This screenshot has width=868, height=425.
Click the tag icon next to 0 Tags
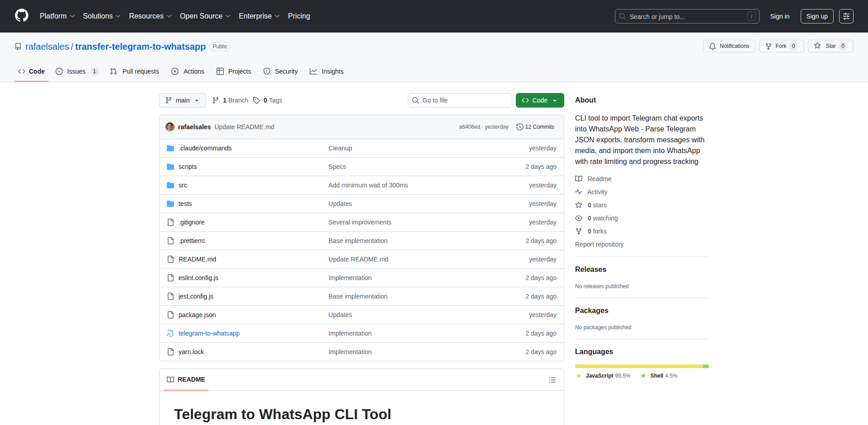click(256, 100)
